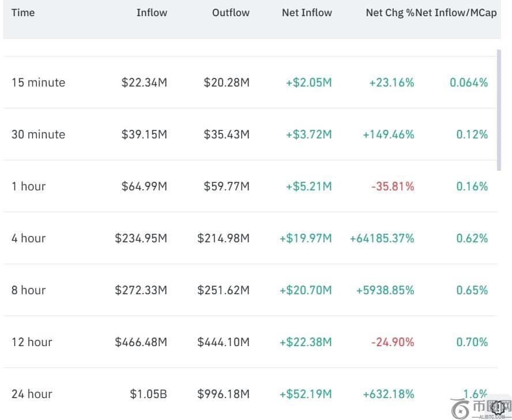Sort by the Time column header

[x=23, y=13]
